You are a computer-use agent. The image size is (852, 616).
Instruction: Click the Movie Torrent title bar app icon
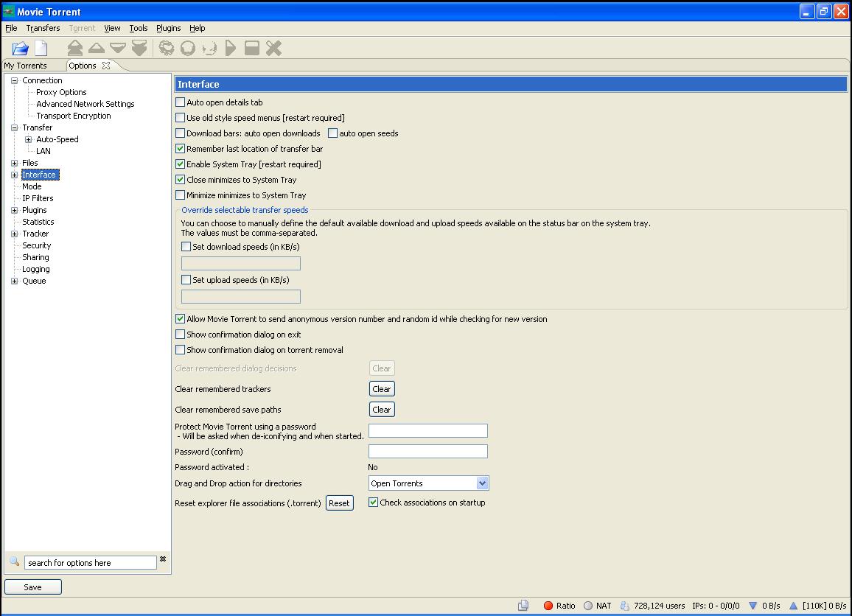coord(9,11)
